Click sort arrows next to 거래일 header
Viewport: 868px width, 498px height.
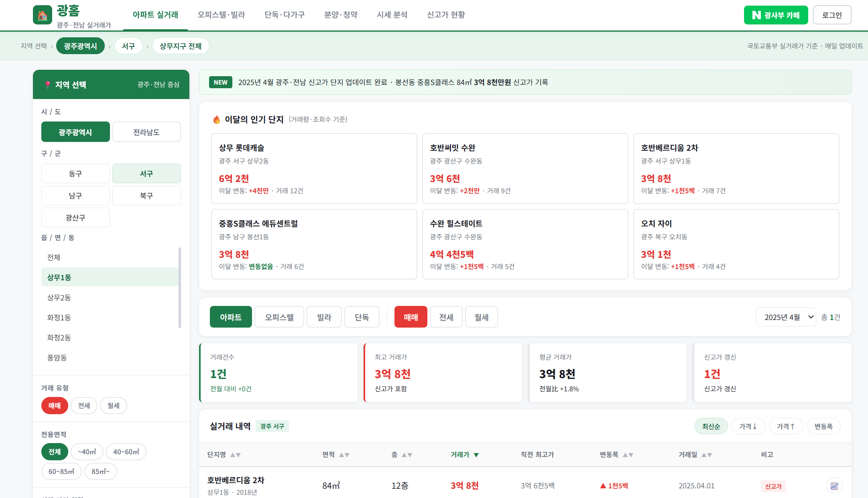[x=706, y=455]
